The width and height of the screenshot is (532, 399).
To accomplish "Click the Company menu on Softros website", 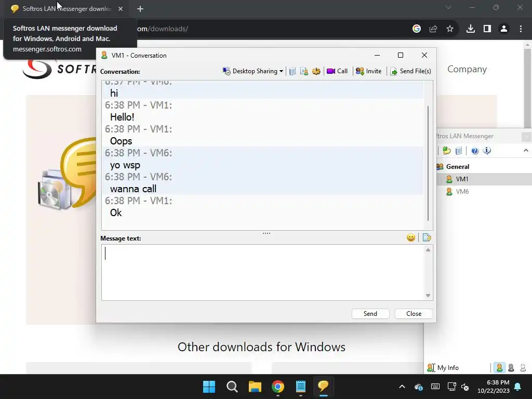I will (x=467, y=69).
